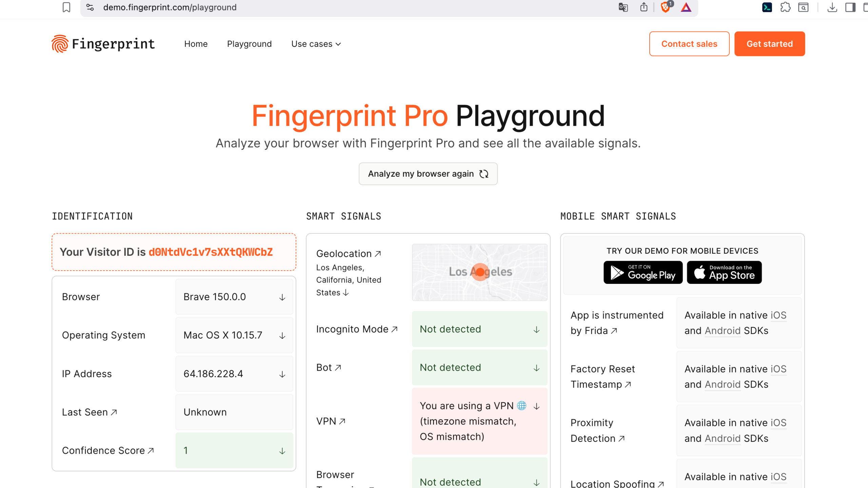Open Playground navigation item
Viewport: 868px width, 488px height.
[x=249, y=44]
